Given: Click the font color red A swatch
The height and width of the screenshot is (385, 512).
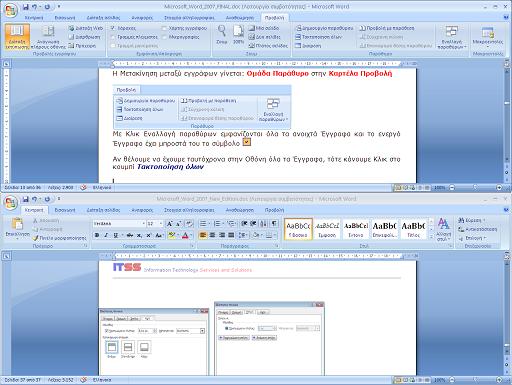Looking at the screenshot, I should pyautogui.click(x=185, y=235).
